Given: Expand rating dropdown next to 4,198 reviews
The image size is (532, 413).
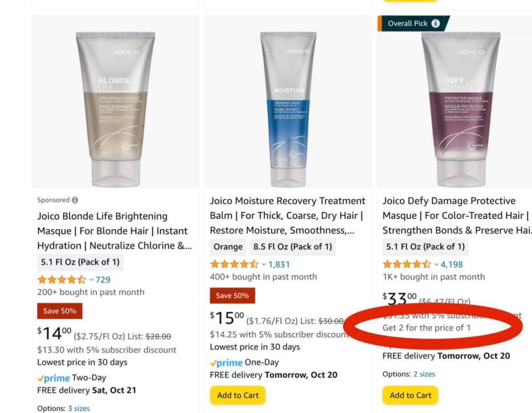Looking at the screenshot, I should 436,264.
